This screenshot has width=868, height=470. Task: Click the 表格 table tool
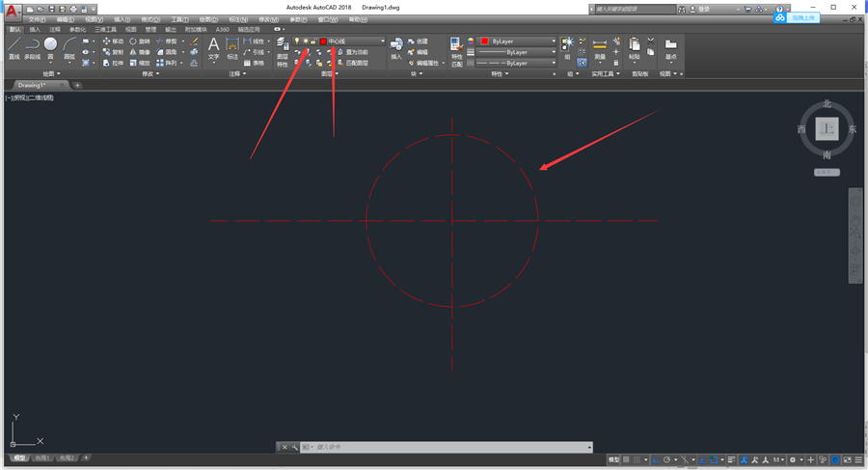[x=254, y=63]
